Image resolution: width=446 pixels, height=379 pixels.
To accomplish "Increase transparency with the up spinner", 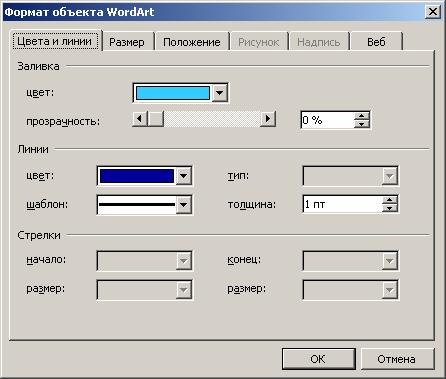I will [362, 116].
